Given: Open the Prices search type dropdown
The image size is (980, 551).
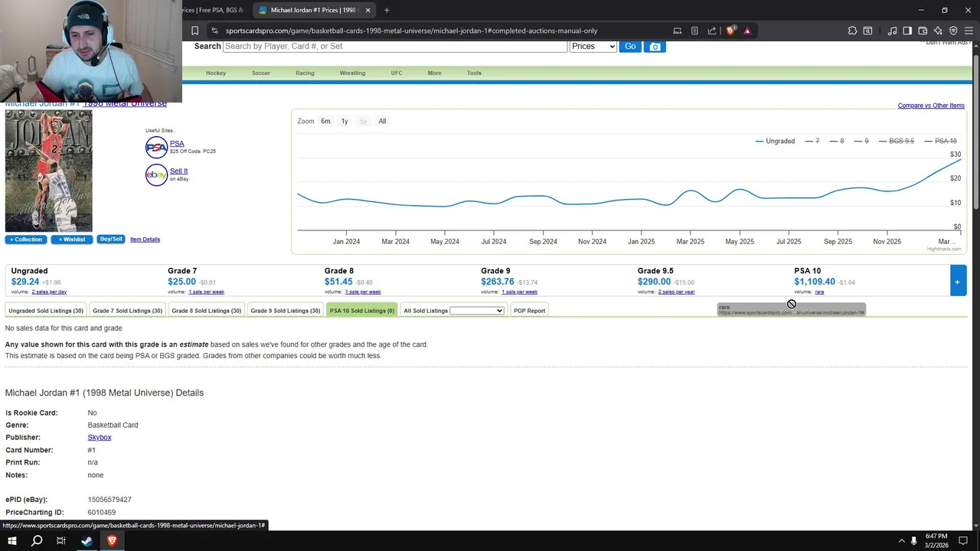Looking at the screenshot, I should (593, 47).
